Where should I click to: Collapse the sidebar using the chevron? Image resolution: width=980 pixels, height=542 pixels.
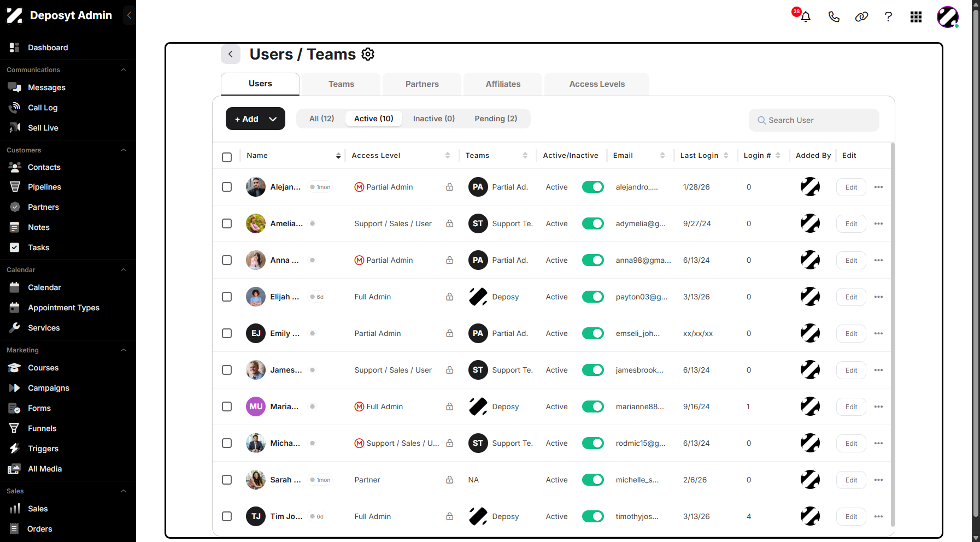click(x=129, y=15)
